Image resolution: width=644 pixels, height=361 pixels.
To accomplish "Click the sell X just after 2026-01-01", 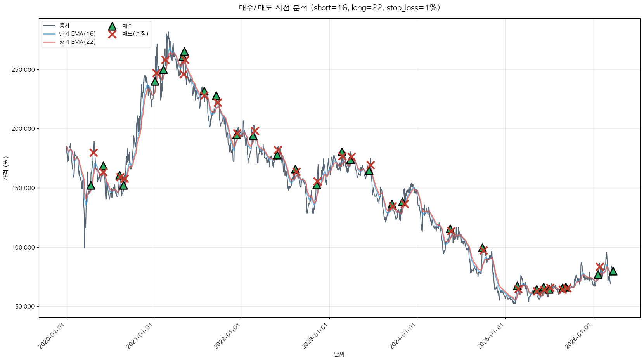I will [600, 267].
